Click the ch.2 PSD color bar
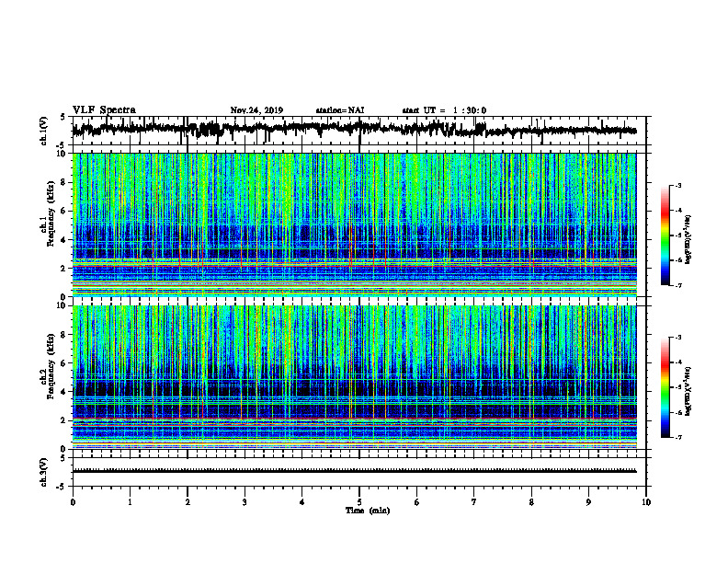Image resolution: width=728 pixels, height=563 pixels. tap(665, 387)
